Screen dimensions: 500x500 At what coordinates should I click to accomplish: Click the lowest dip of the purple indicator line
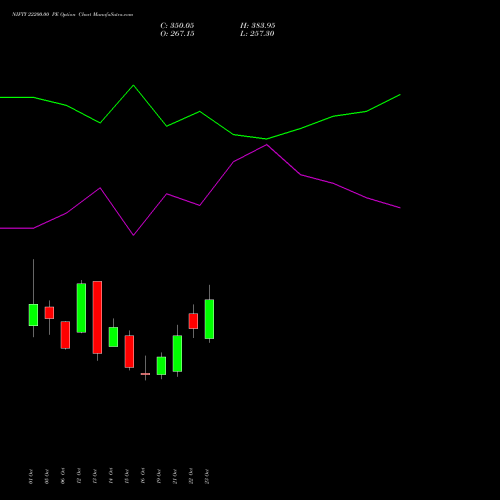[133, 235]
